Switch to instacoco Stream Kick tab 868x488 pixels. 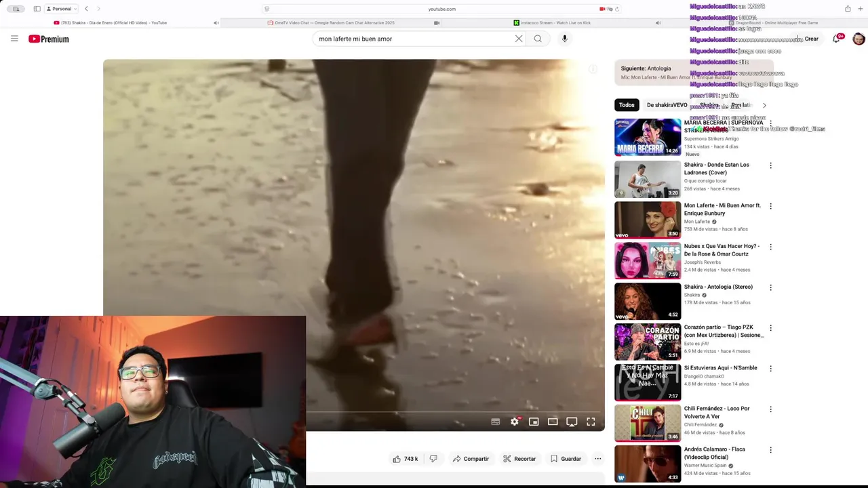[551, 23]
